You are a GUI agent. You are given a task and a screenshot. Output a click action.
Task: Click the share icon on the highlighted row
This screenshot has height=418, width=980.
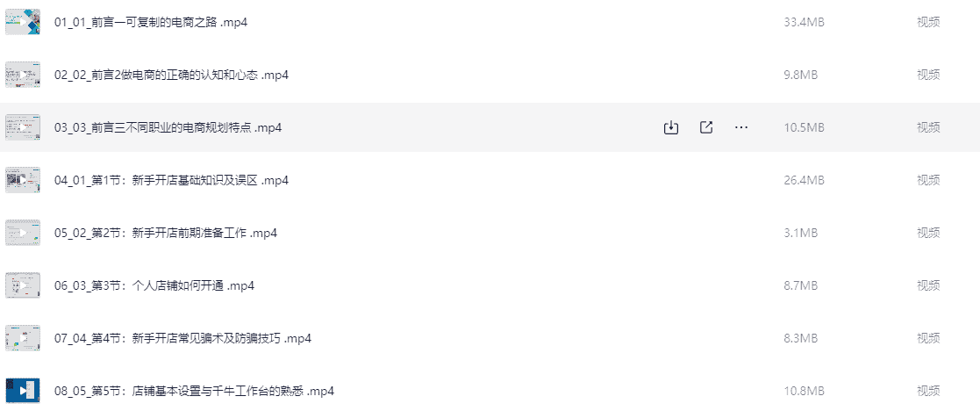point(706,127)
